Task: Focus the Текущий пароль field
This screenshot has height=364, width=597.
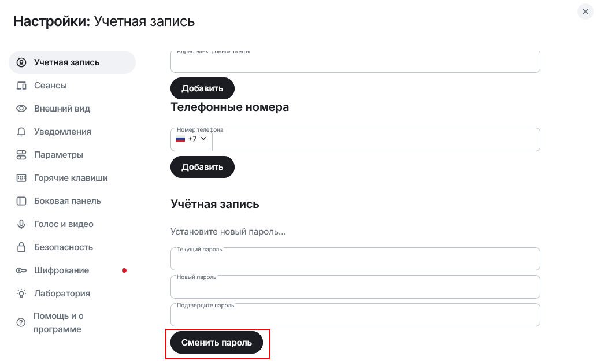Action: [355, 260]
